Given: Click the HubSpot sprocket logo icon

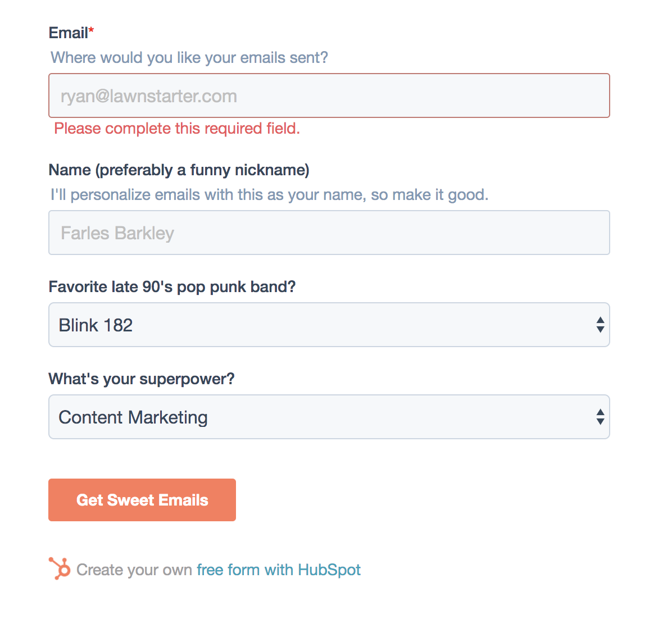Looking at the screenshot, I should click(60, 568).
